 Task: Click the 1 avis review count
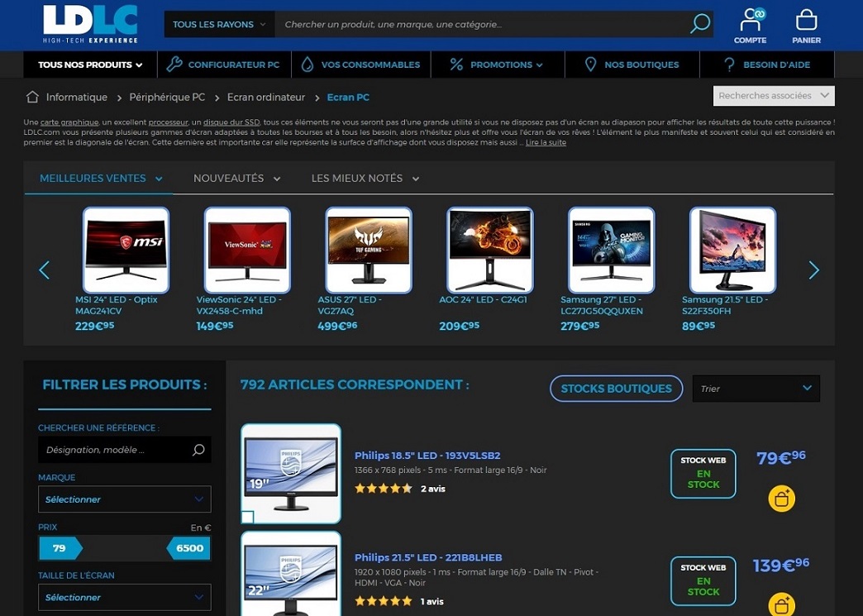click(432, 602)
